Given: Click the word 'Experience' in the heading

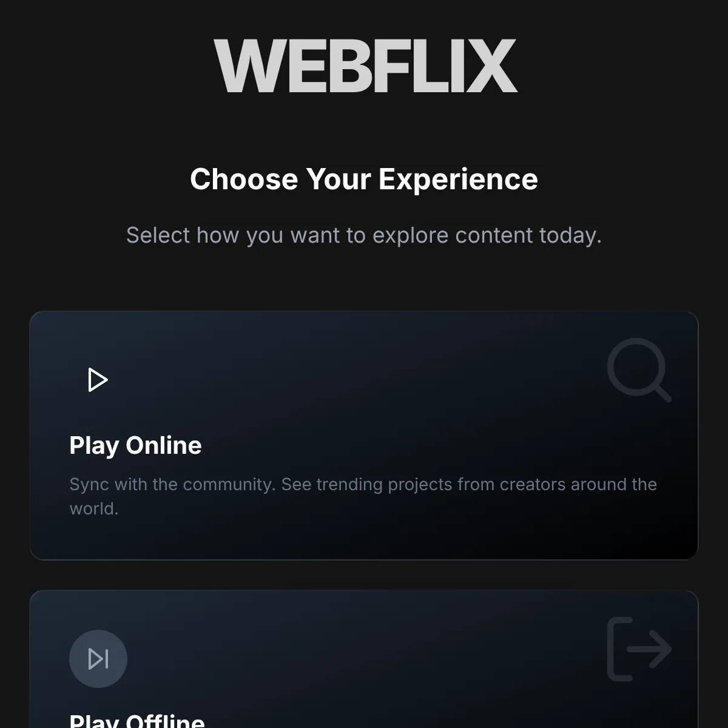Looking at the screenshot, I should [458, 180].
